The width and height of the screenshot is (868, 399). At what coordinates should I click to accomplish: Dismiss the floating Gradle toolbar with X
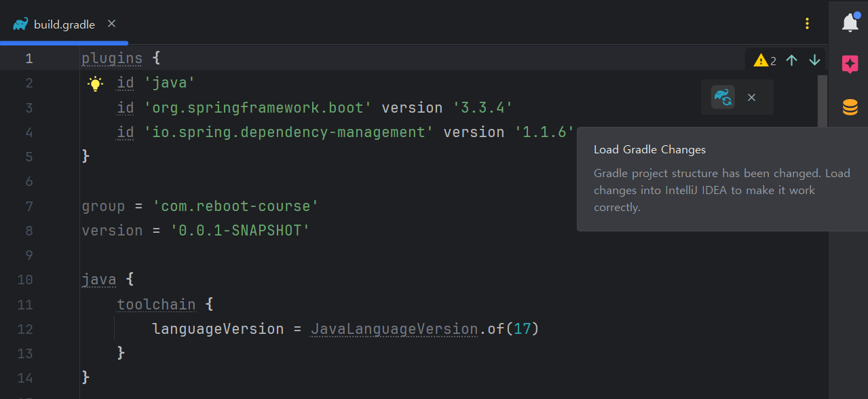(751, 97)
